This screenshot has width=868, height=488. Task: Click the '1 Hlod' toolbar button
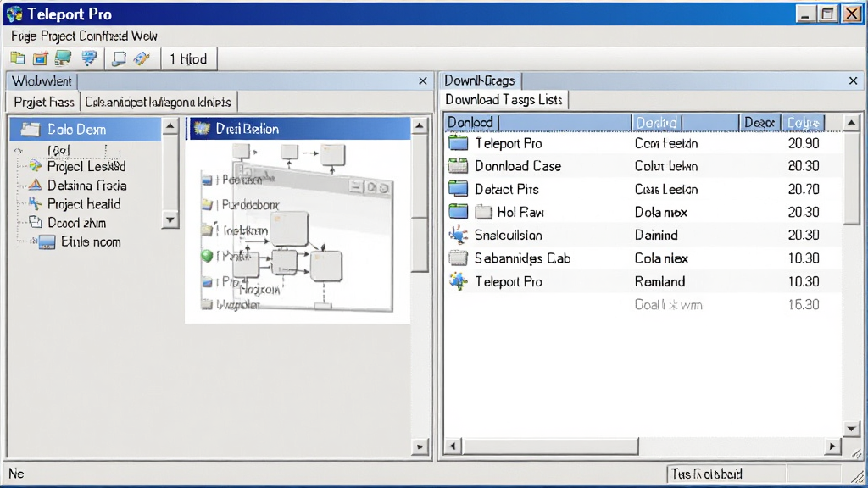[x=188, y=58]
